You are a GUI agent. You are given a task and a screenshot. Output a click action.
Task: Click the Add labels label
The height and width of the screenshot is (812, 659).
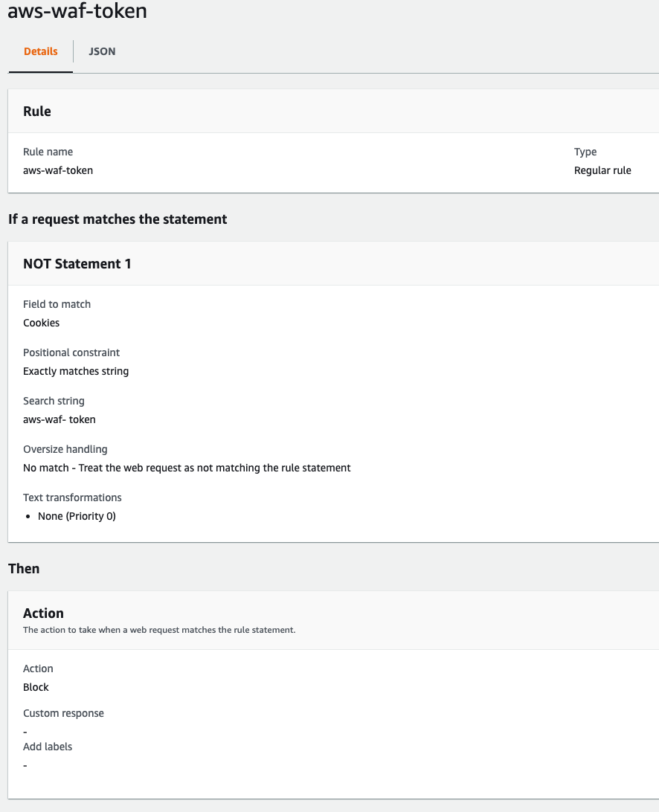click(x=48, y=747)
